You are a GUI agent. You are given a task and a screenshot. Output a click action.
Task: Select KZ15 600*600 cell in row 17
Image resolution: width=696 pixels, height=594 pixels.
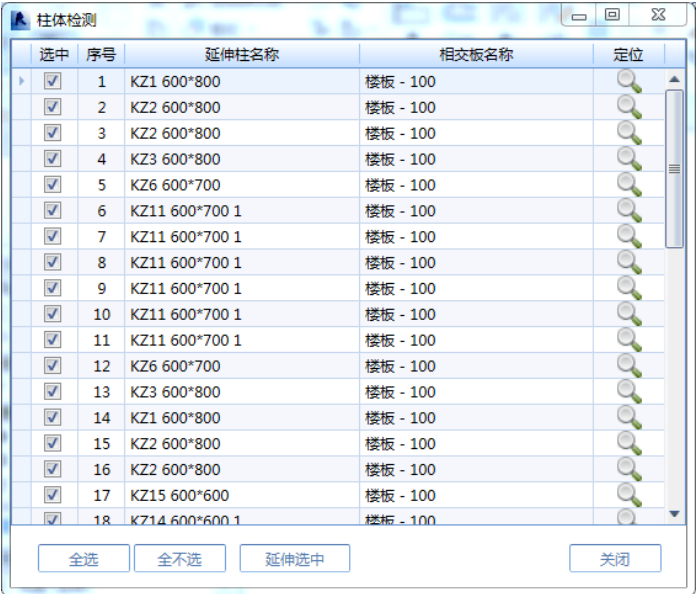pos(242,495)
